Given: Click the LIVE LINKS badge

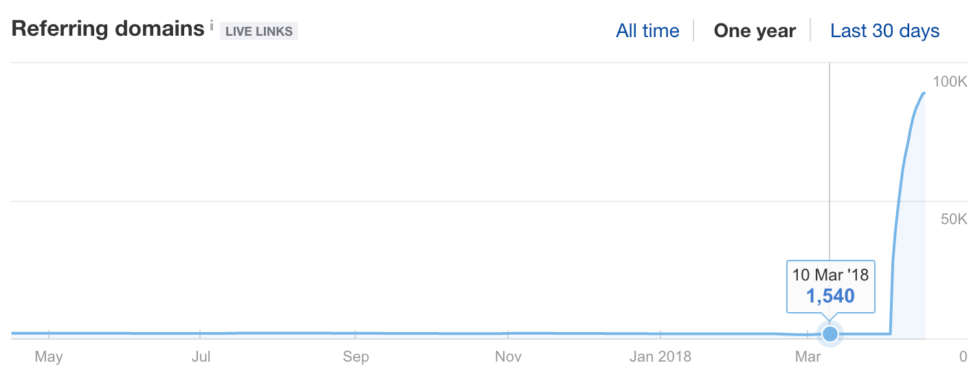Looking at the screenshot, I should [259, 31].
